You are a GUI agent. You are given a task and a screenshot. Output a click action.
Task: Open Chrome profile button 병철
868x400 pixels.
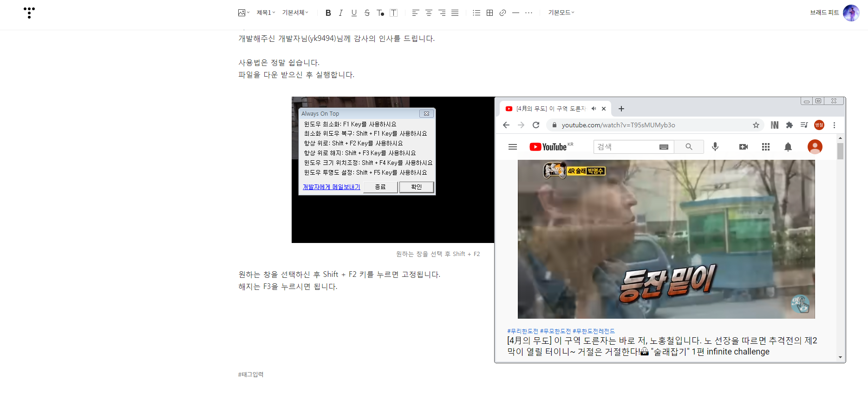tap(819, 125)
